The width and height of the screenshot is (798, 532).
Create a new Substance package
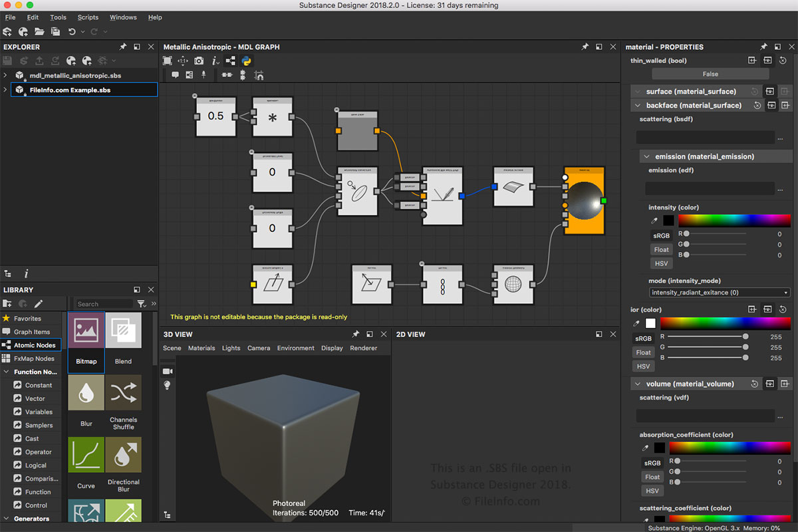coord(8,31)
